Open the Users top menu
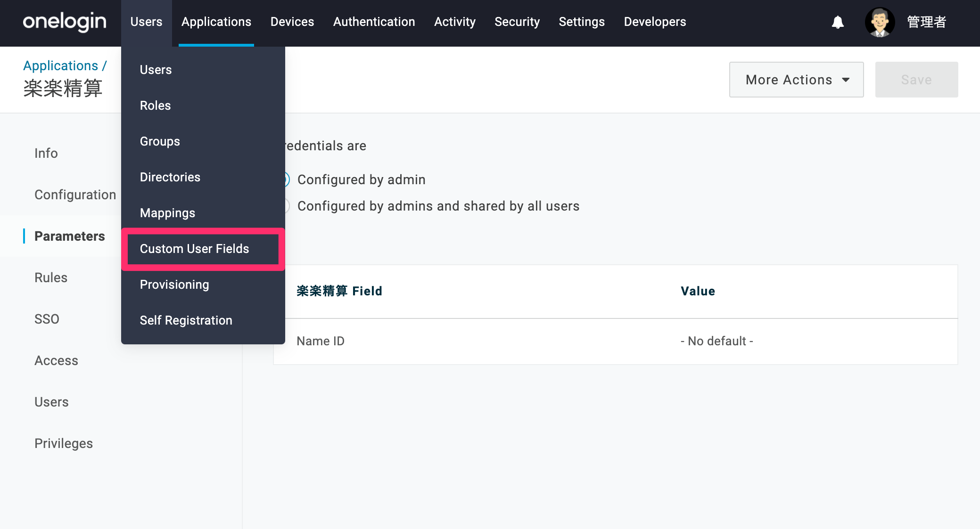This screenshot has width=980, height=529. tap(146, 22)
